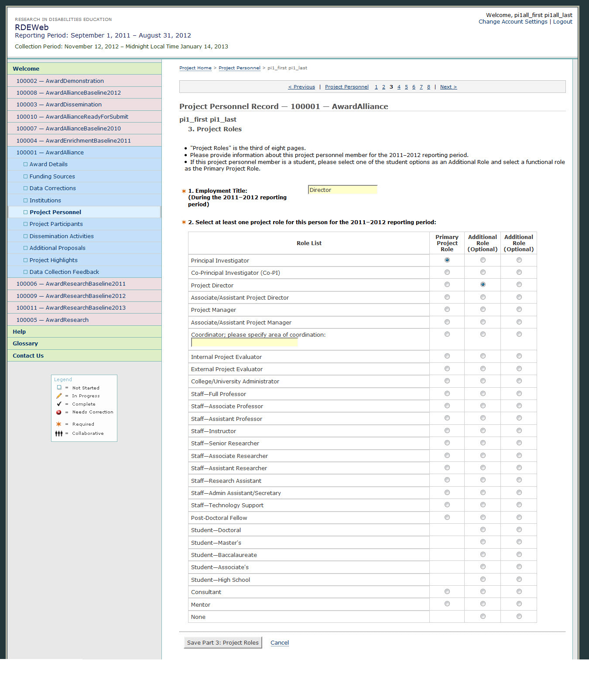Click the Coordinator area of coordination text field
589x700 pixels.
pyautogui.click(x=245, y=343)
